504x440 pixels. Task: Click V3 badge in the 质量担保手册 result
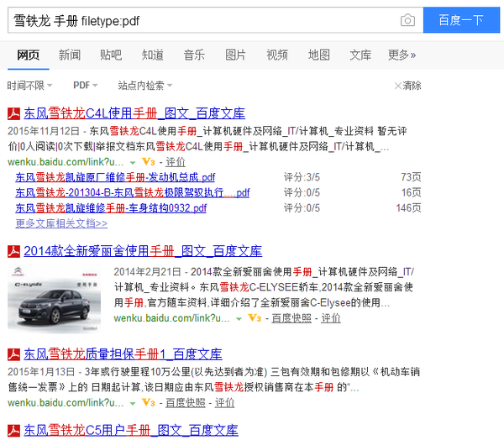tap(149, 403)
